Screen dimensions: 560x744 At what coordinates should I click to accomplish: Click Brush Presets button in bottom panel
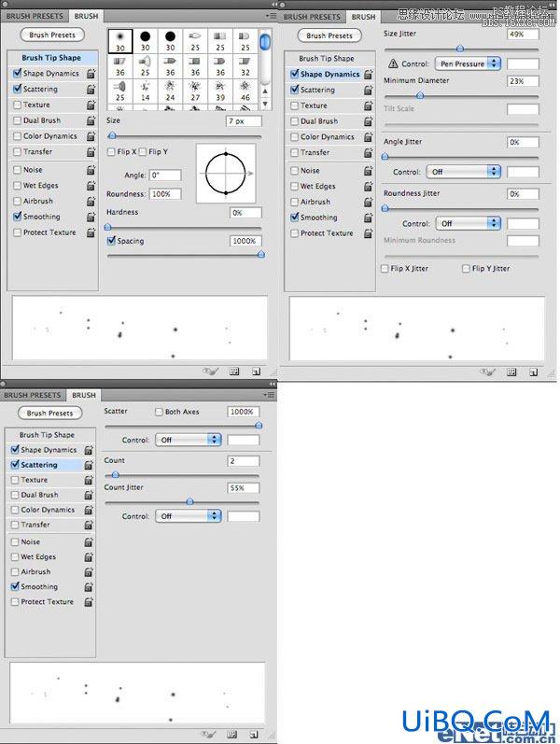[x=49, y=414]
